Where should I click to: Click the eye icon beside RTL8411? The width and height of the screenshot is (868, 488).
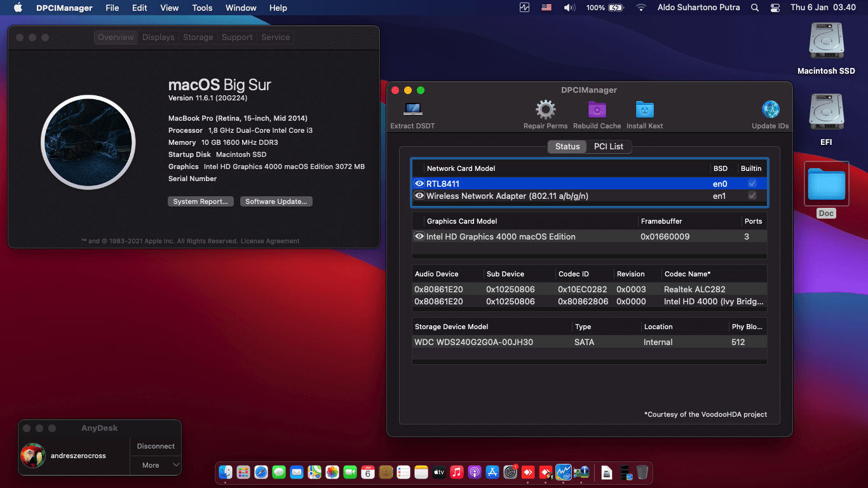pos(419,184)
